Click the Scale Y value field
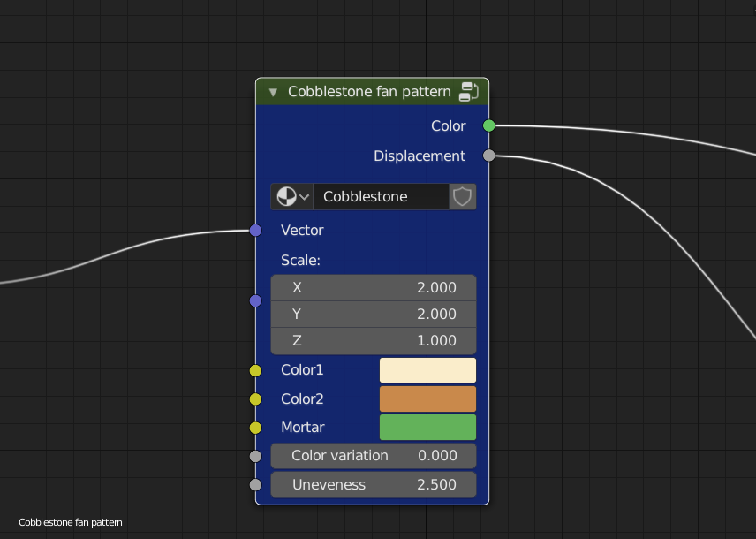The height and width of the screenshot is (539, 756). (374, 315)
